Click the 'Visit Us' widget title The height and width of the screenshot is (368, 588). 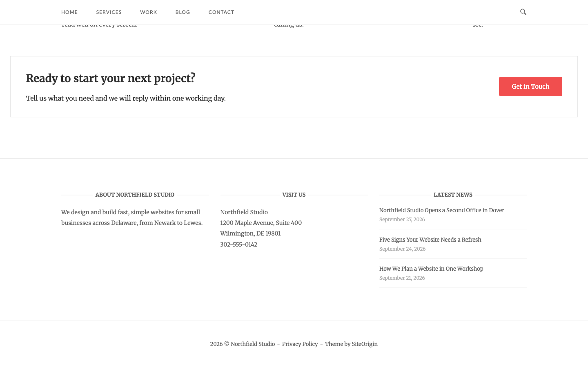tap(294, 195)
